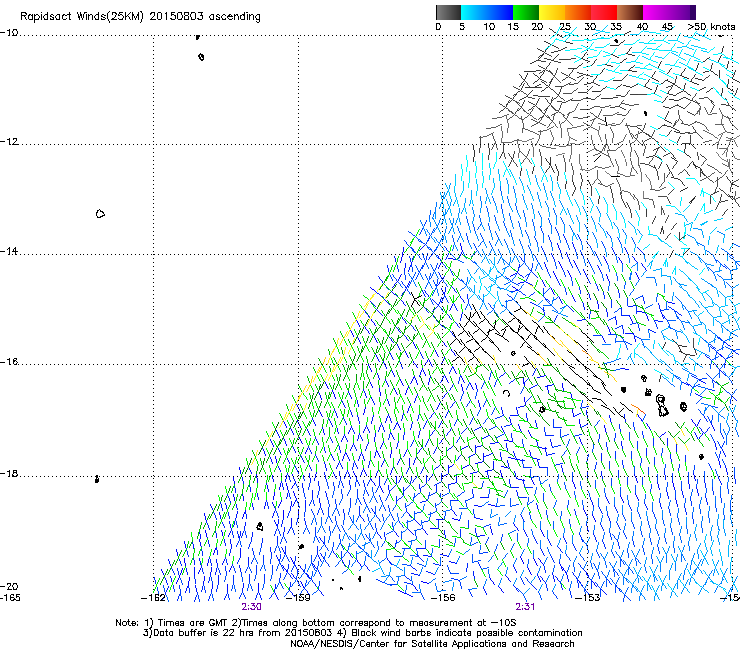
Task: Click the purple time stamp 2:30
Action: [252, 607]
